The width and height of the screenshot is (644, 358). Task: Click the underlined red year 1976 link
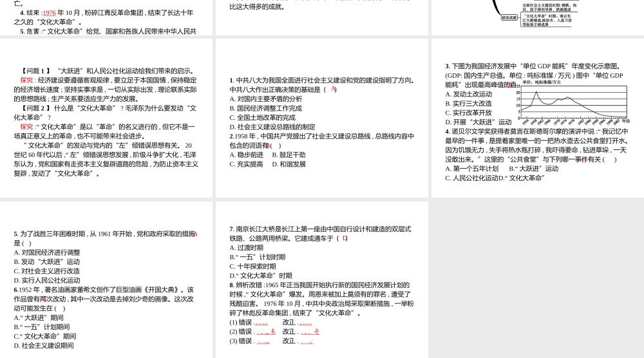(x=50, y=13)
